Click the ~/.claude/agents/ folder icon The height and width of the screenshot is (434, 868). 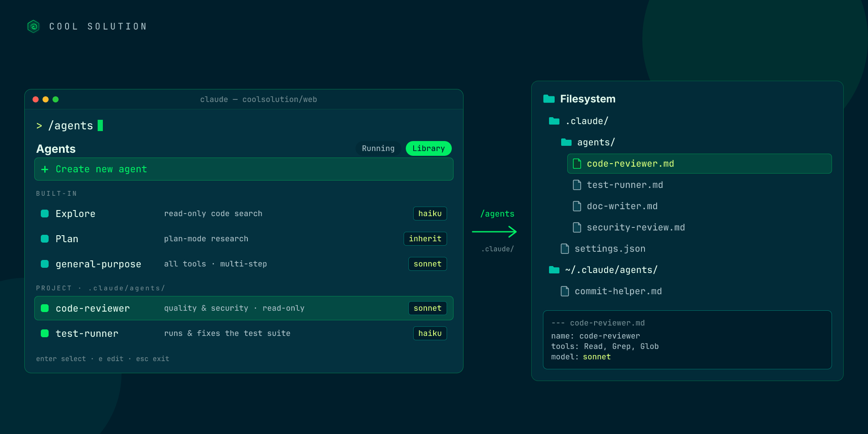(x=554, y=270)
